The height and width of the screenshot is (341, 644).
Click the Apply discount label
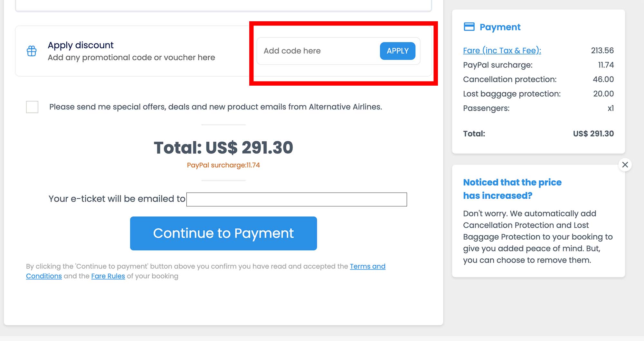coord(80,45)
